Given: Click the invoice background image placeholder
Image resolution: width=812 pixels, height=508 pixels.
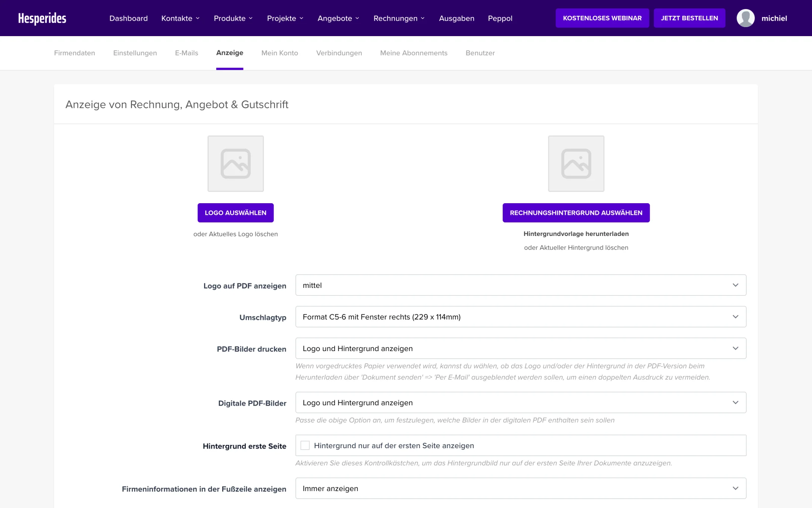Looking at the screenshot, I should click(576, 164).
